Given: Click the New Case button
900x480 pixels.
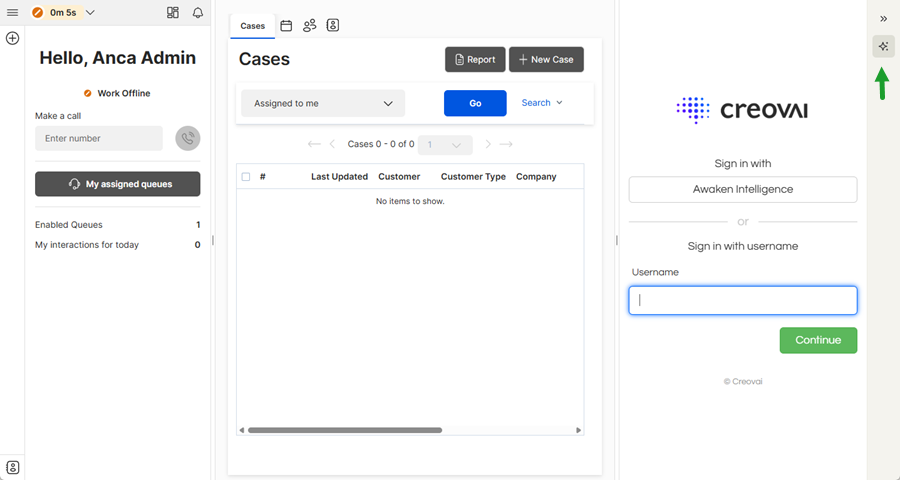Looking at the screenshot, I should point(546,60).
